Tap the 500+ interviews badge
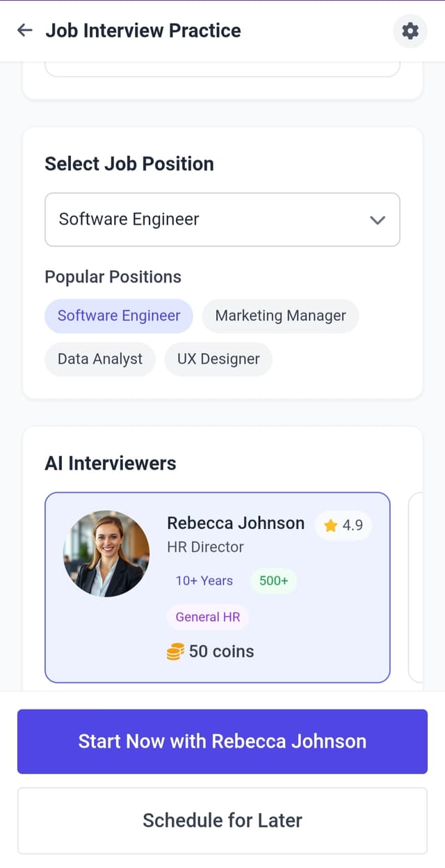 [x=274, y=581]
